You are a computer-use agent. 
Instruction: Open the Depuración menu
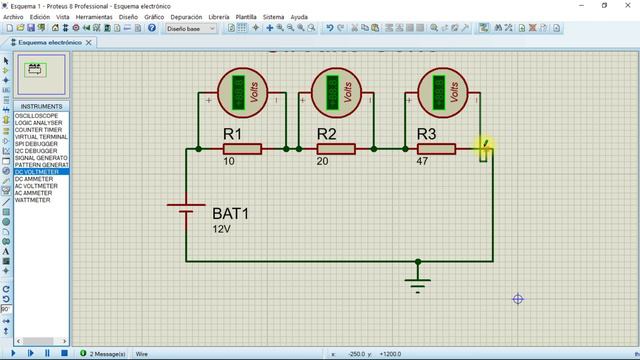pos(186,17)
